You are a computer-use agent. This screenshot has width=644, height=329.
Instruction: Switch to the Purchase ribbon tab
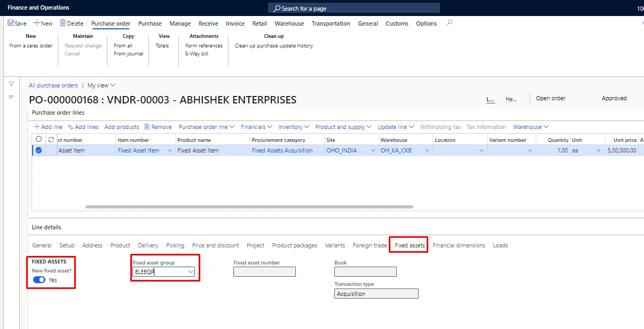click(x=150, y=23)
